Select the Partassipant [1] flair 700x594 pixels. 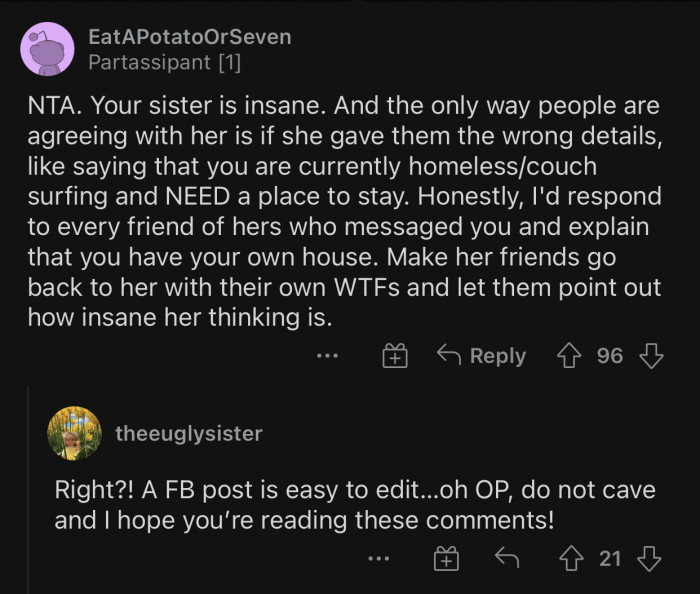coord(163,62)
